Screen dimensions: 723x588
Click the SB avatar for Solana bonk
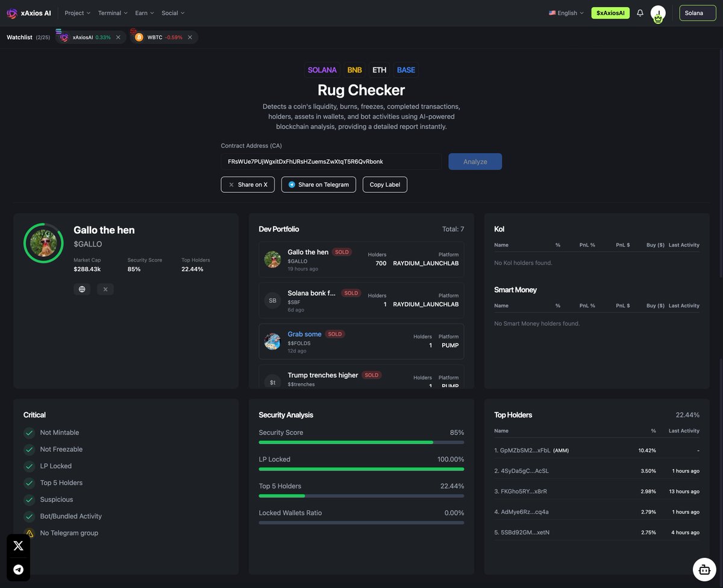272,301
